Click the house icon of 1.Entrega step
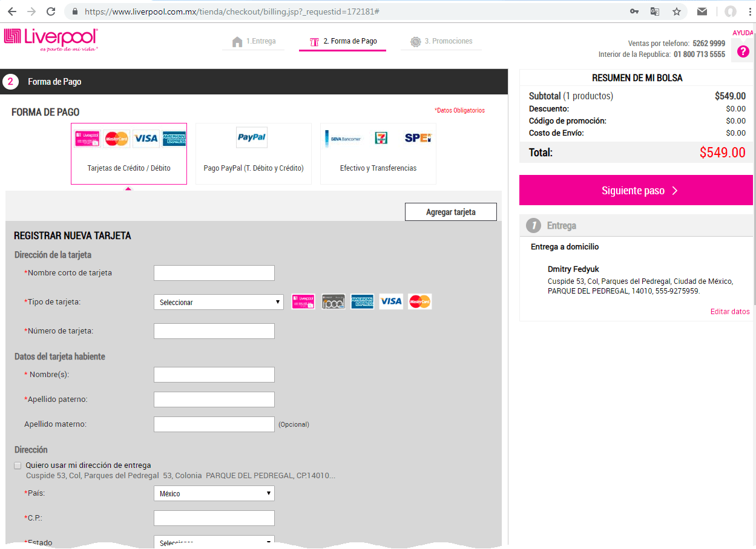Screen dimensions: 756x549 [237, 42]
